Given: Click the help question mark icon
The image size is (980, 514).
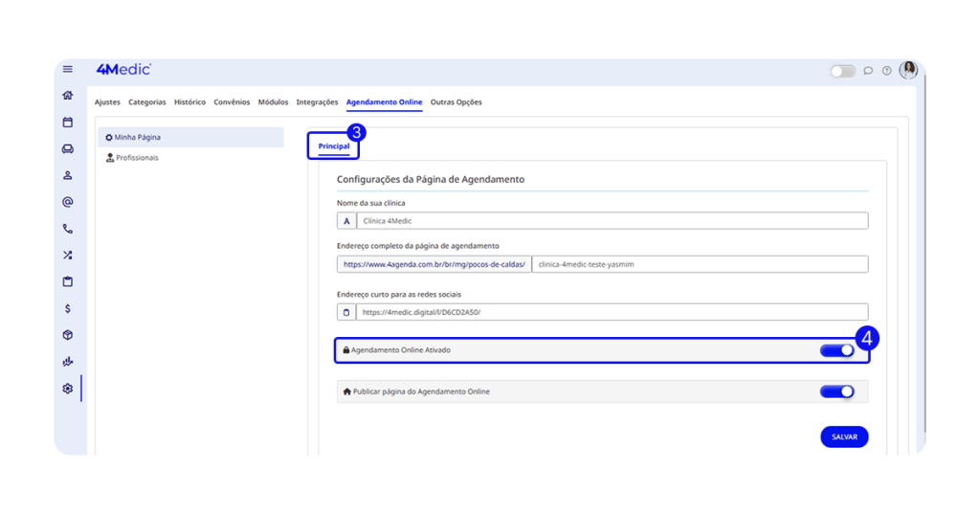Looking at the screenshot, I should point(887,71).
